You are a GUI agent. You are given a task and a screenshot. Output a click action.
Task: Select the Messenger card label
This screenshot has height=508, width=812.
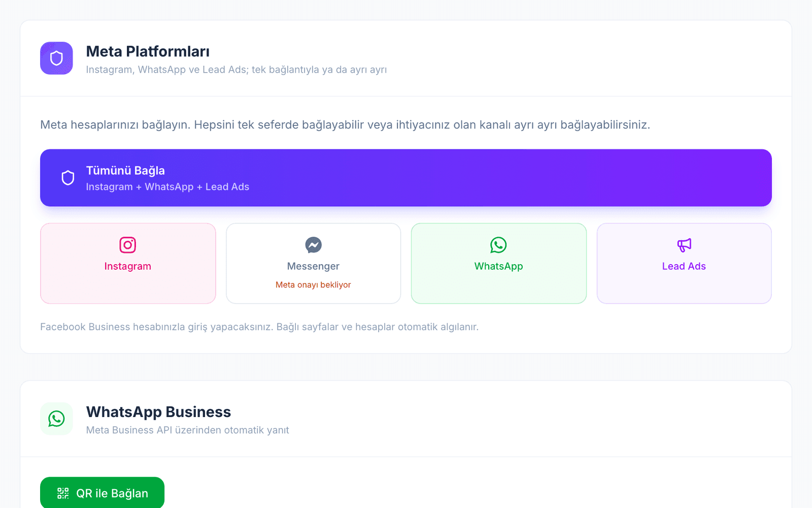pyautogui.click(x=313, y=266)
